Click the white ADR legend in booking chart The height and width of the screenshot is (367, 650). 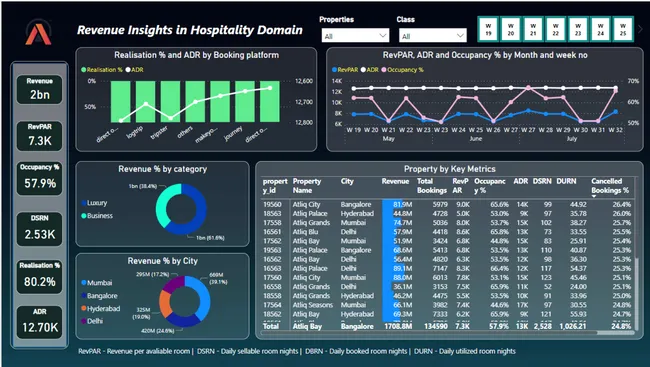click(135, 70)
